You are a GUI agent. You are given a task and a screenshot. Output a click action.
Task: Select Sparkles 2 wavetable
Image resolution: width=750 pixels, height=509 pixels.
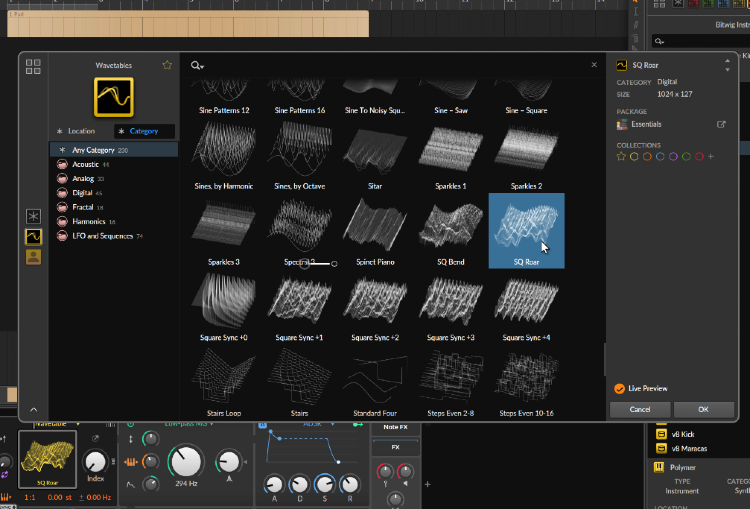pyautogui.click(x=527, y=155)
